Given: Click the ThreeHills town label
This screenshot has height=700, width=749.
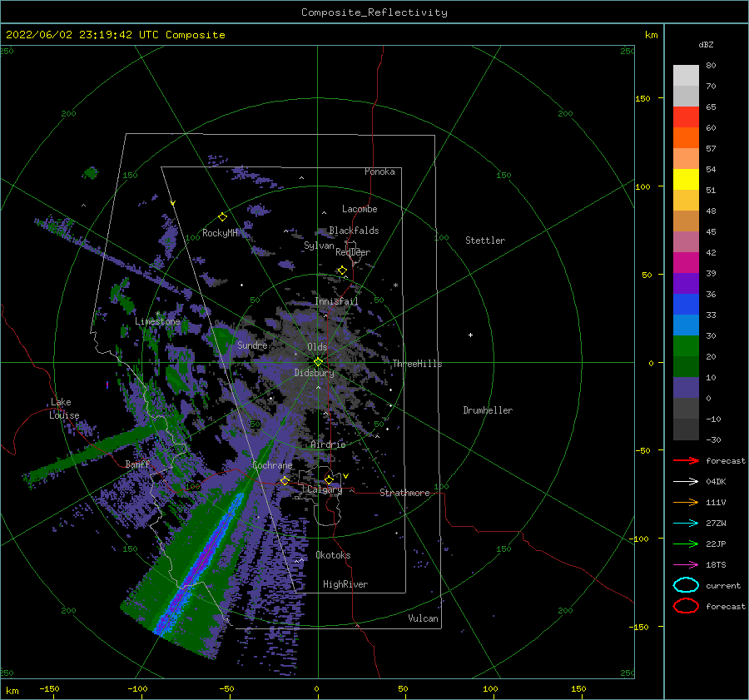Looking at the screenshot, I should pyautogui.click(x=418, y=364).
